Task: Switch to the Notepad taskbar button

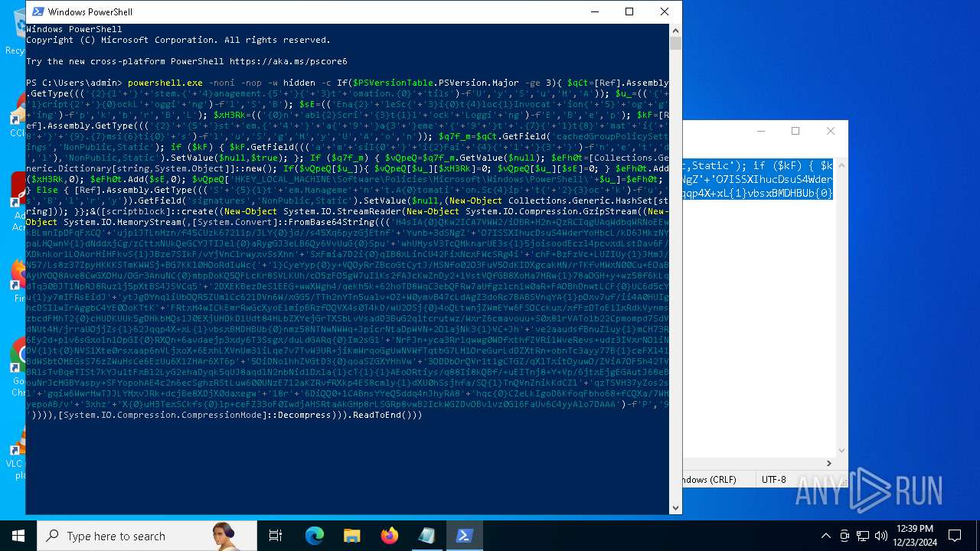Action: (426, 536)
